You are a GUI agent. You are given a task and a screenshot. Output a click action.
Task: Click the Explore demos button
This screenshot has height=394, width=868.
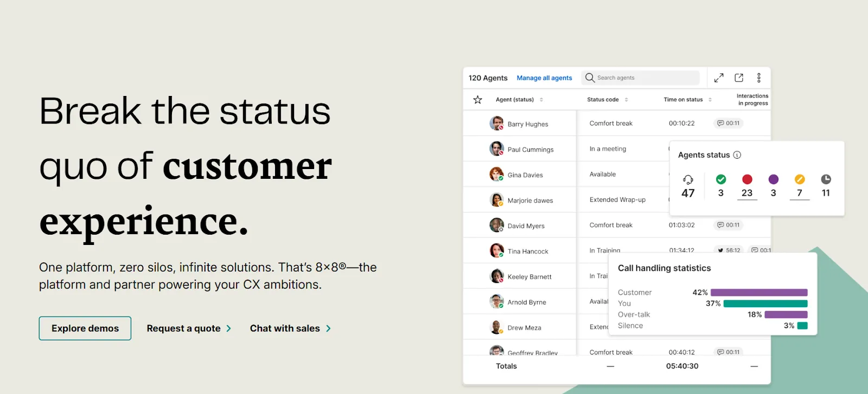tap(85, 328)
